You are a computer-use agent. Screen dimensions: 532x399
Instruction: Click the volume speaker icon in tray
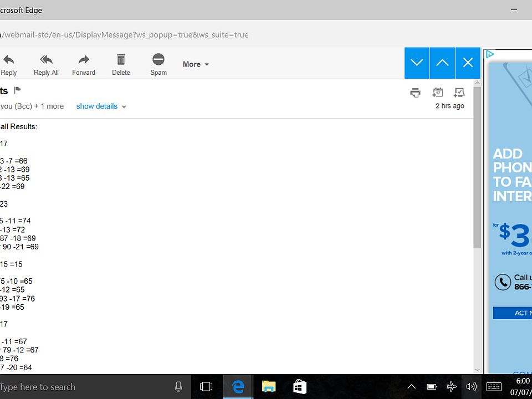pyautogui.click(x=471, y=387)
